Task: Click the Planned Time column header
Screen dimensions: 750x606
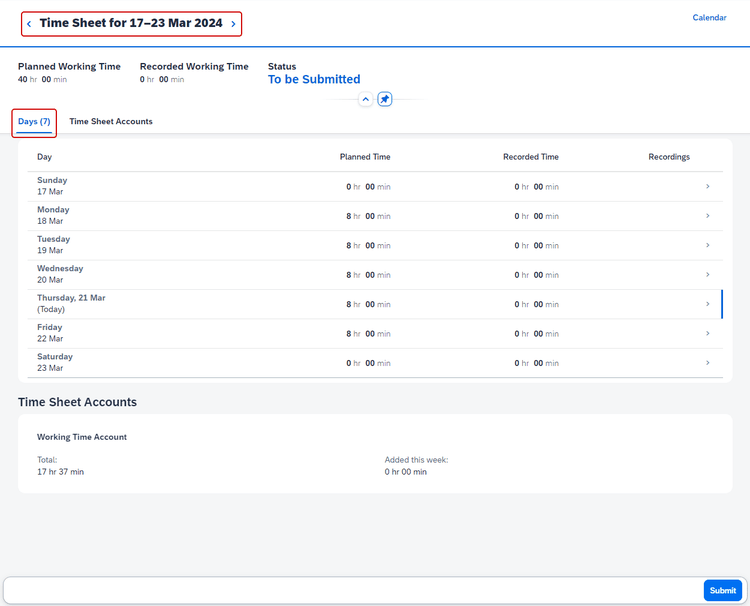Action: (x=365, y=157)
